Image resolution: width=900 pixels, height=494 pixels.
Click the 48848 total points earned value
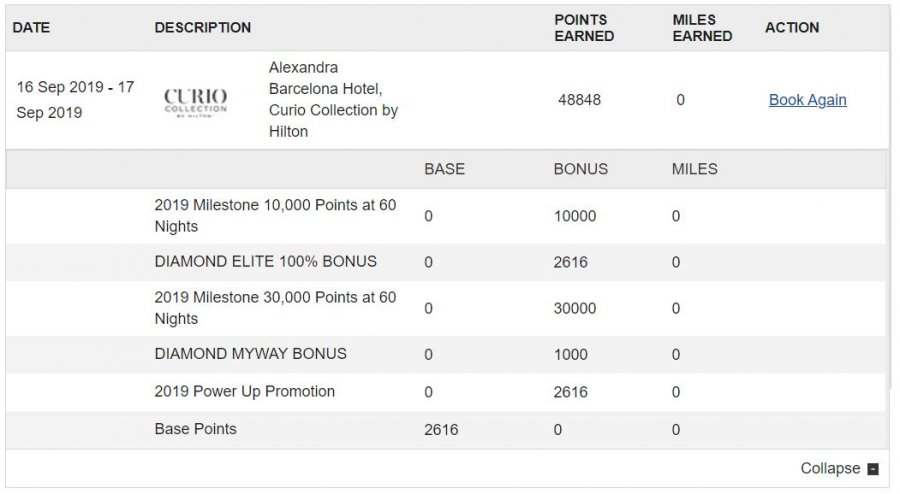579,100
